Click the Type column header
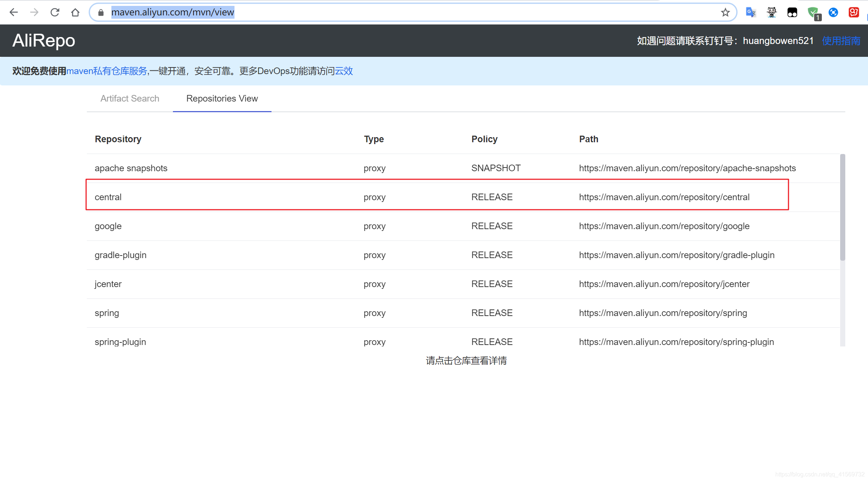This screenshot has width=868, height=481. [x=374, y=139]
